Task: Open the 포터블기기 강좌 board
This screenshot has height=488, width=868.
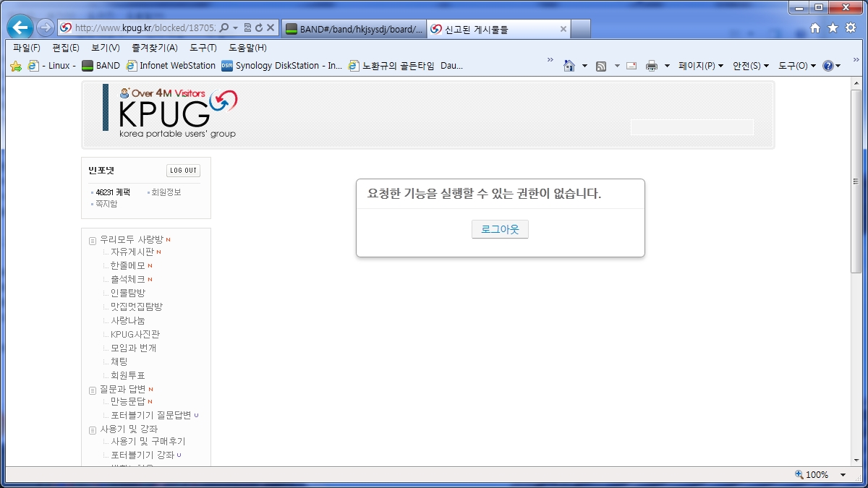Action: point(142,455)
